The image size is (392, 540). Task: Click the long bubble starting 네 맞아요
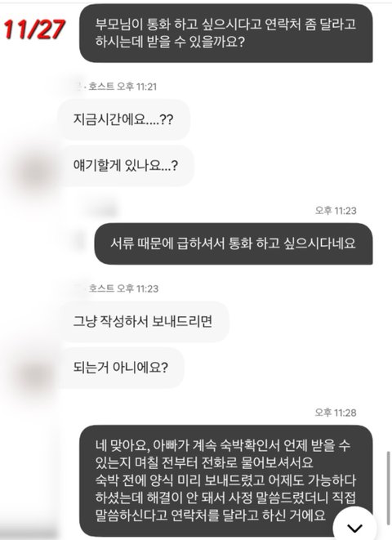click(226, 480)
